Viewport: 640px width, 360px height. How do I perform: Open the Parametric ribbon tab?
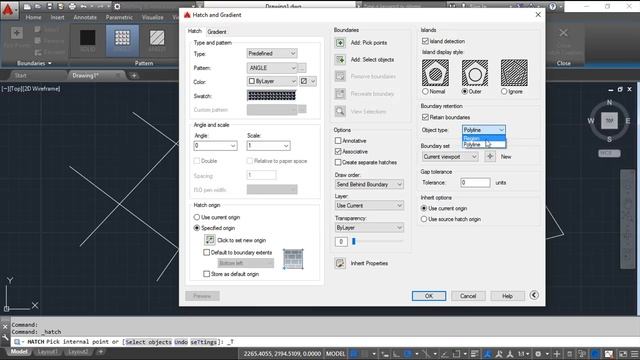[x=119, y=17]
